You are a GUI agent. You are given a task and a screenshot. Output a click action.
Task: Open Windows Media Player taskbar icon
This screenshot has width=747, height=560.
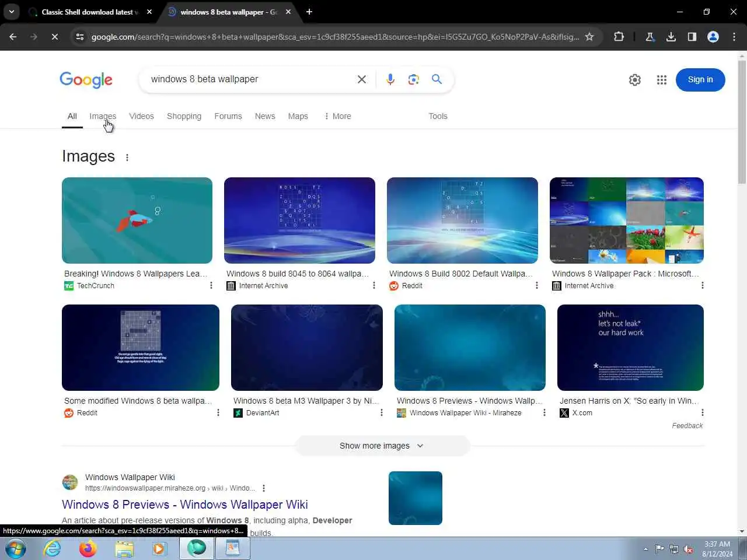159,549
